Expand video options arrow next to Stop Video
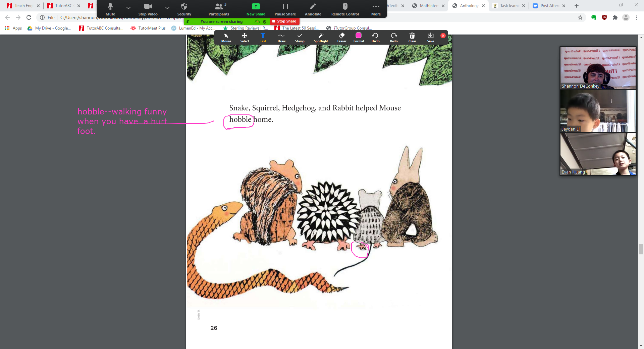644x349 pixels. (167, 8)
